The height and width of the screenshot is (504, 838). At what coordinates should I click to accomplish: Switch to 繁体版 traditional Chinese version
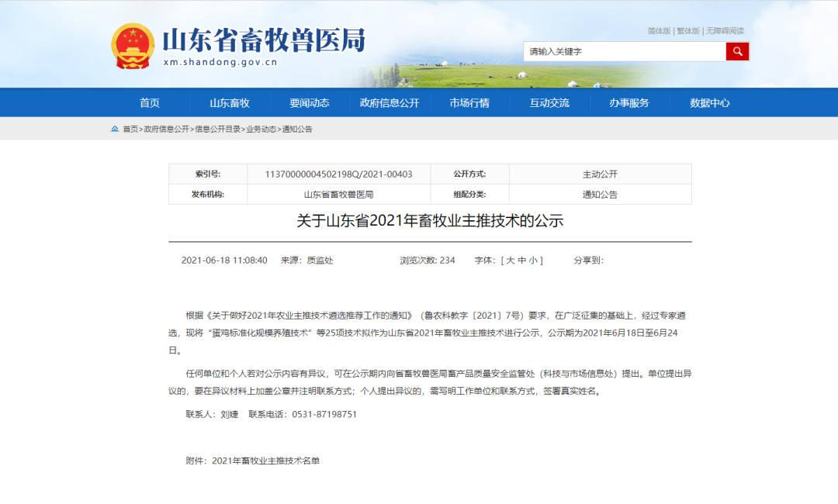point(688,31)
